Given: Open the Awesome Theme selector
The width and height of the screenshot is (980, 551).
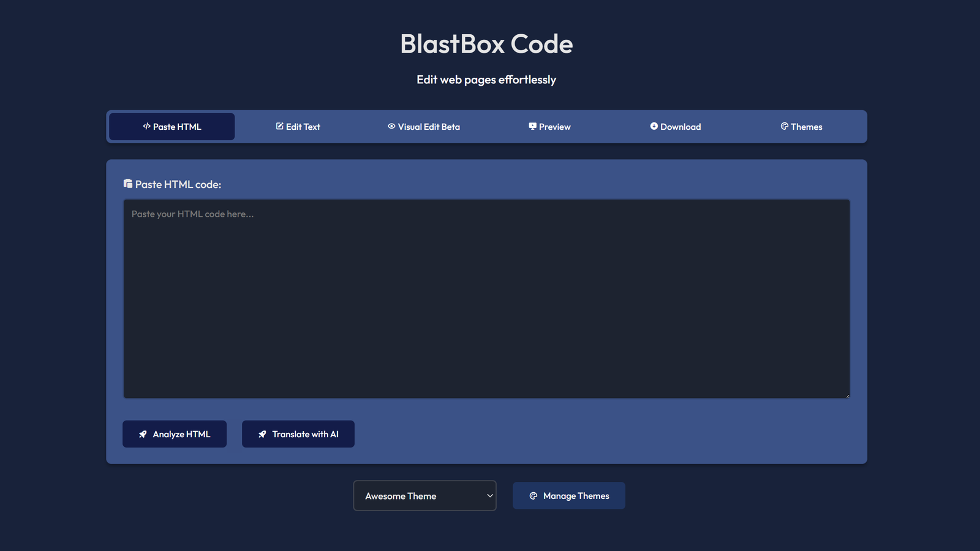Looking at the screenshot, I should (424, 495).
